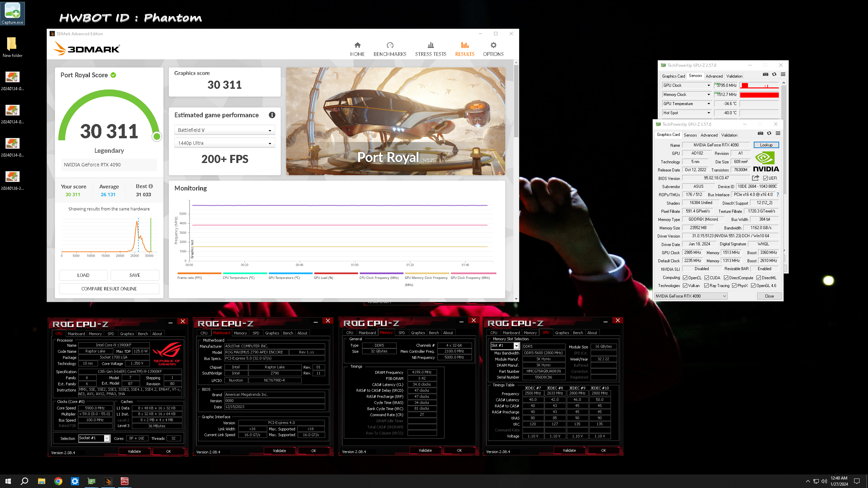This screenshot has width=868, height=488.
Task: Open Advanced tab in GPU-Z Graphics Card window
Action: (709, 135)
